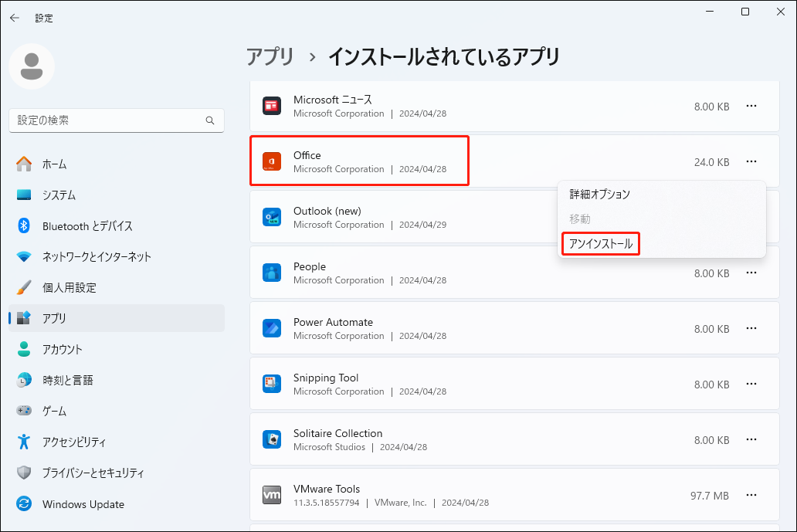Open the three-dot menu for People

click(x=751, y=273)
